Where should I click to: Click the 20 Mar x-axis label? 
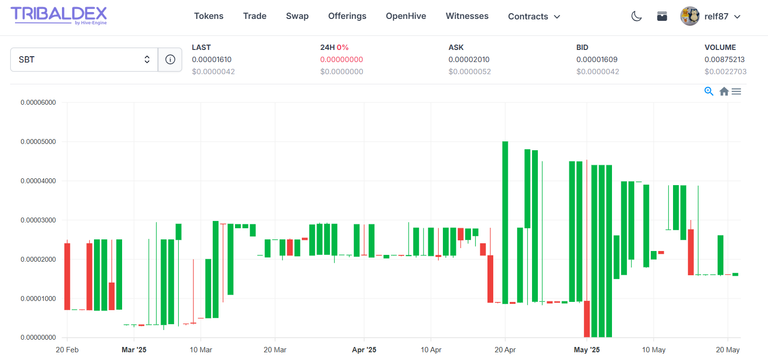point(275,350)
